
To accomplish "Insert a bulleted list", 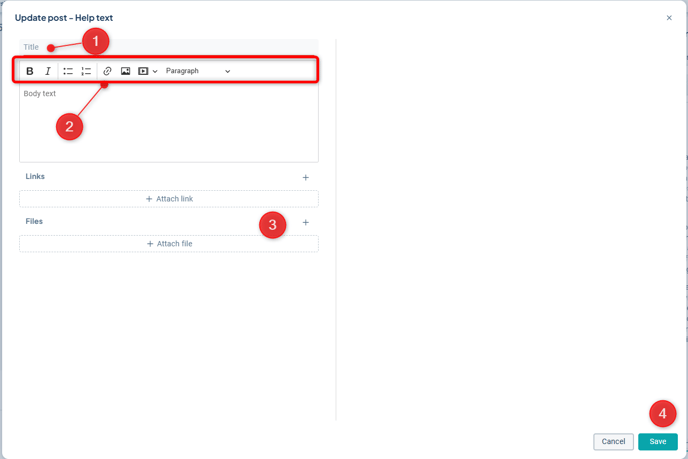I will pyautogui.click(x=68, y=71).
